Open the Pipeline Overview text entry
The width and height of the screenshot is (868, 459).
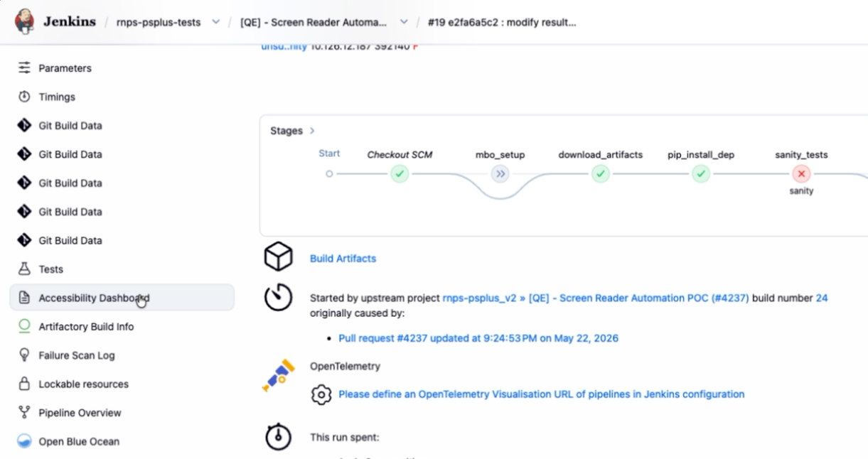click(x=80, y=413)
